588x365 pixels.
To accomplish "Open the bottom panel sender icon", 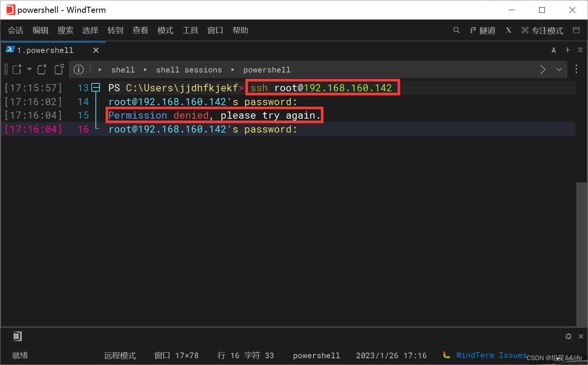I will click(17, 336).
